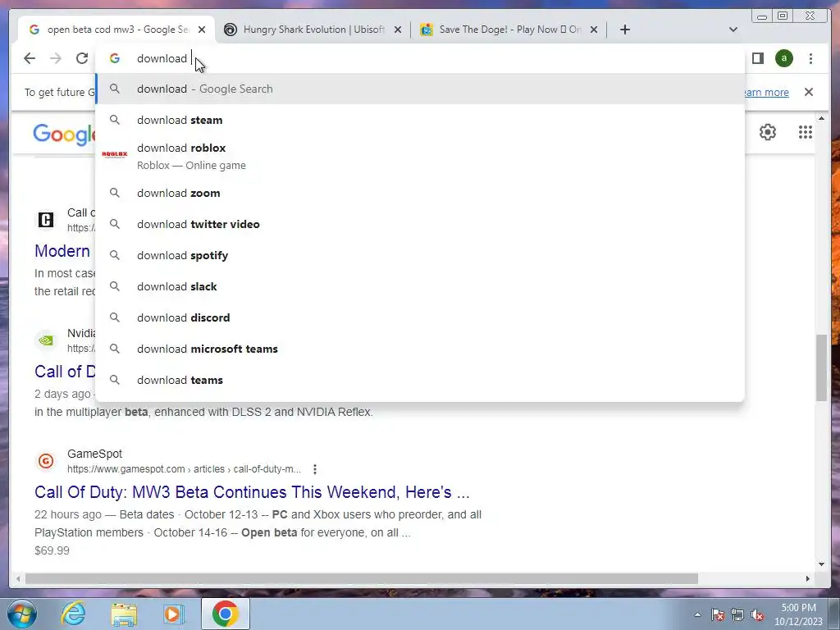Click the forward navigation arrow
The height and width of the screenshot is (630, 840).
56,58
